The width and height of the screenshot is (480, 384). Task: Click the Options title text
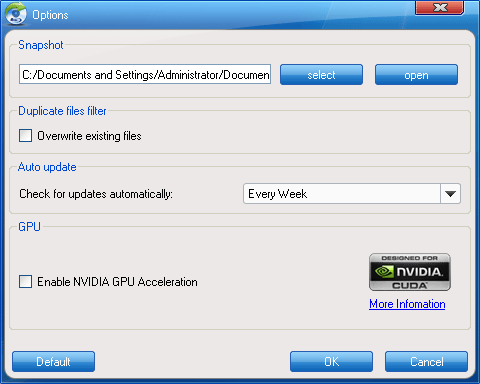click(x=50, y=15)
